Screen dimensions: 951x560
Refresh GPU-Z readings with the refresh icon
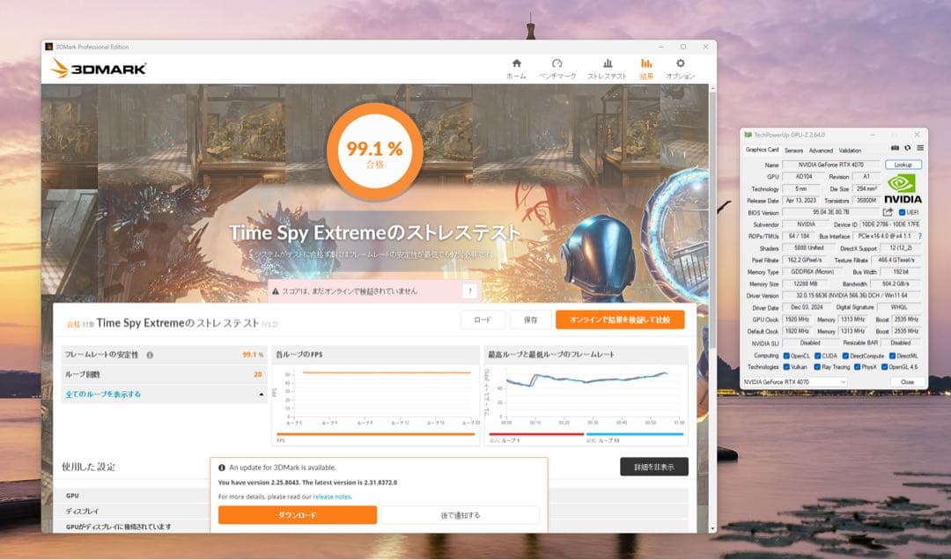[x=908, y=149]
